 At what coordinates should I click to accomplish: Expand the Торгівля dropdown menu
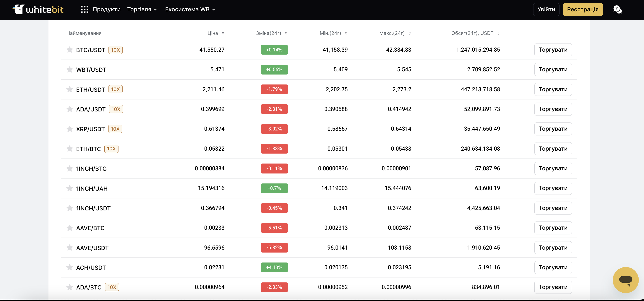point(142,10)
